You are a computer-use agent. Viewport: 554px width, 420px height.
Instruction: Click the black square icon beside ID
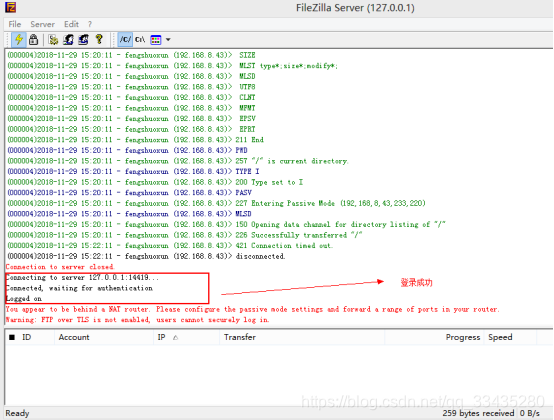[12, 337]
